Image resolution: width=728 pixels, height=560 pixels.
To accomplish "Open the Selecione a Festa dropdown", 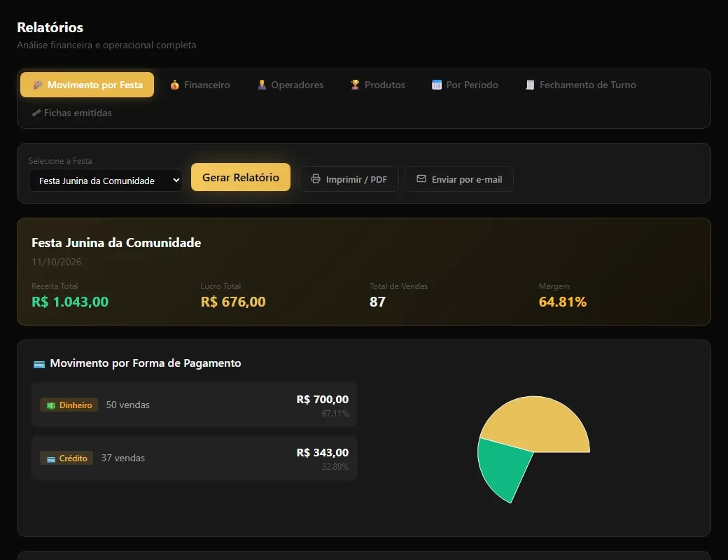I will (106, 181).
